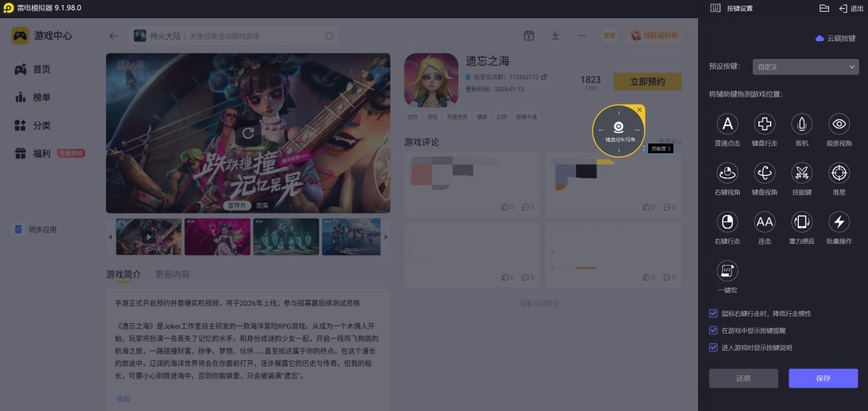Open the calendar icon in top toolbar
This screenshot has width=868, height=411.
point(529,36)
